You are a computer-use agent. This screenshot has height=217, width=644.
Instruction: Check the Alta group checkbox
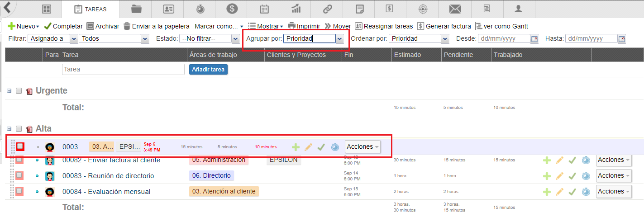19,129
